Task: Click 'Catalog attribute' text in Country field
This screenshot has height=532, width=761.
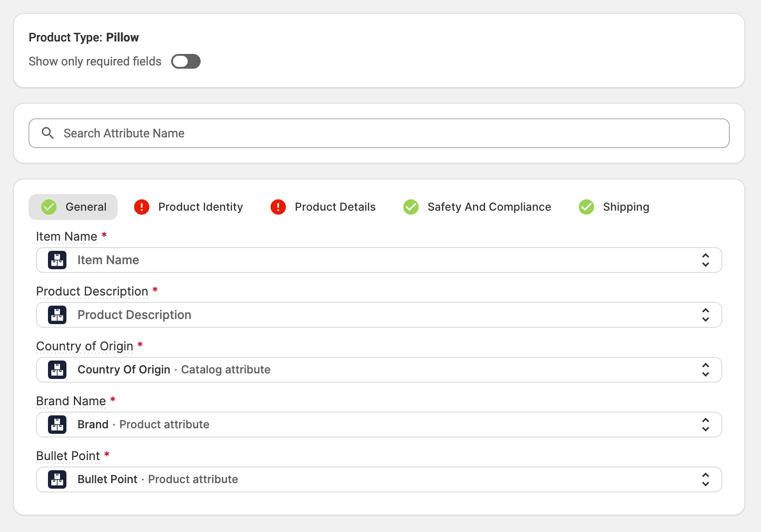Action: 226,370
